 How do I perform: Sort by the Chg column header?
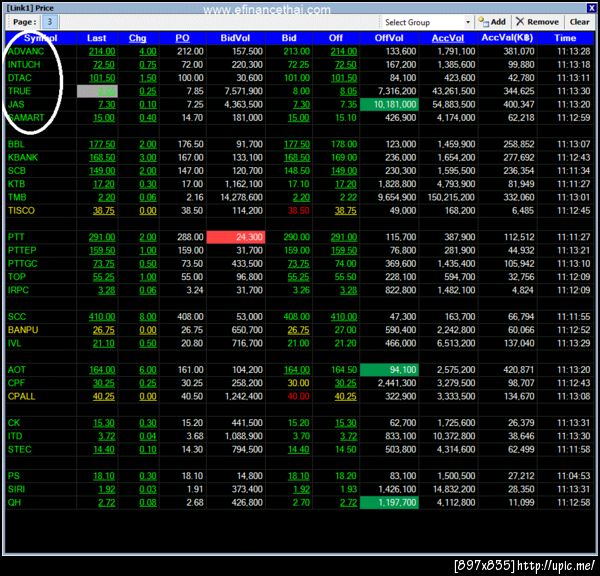click(x=137, y=38)
